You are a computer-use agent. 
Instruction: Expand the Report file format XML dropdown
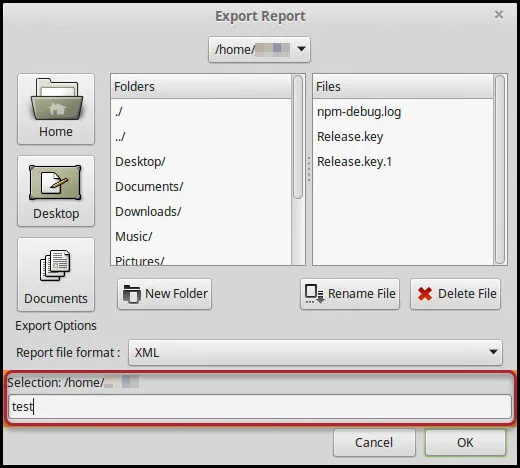(x=315, y=353)
